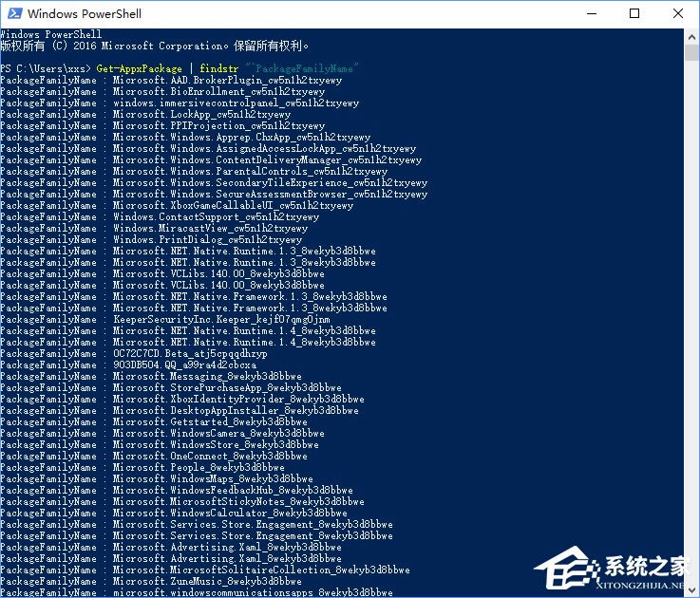Select the Microsoft.WindowsStore line
Viewport: 700px width, 598px height.
pyautogui.click(x=160, y=444)
